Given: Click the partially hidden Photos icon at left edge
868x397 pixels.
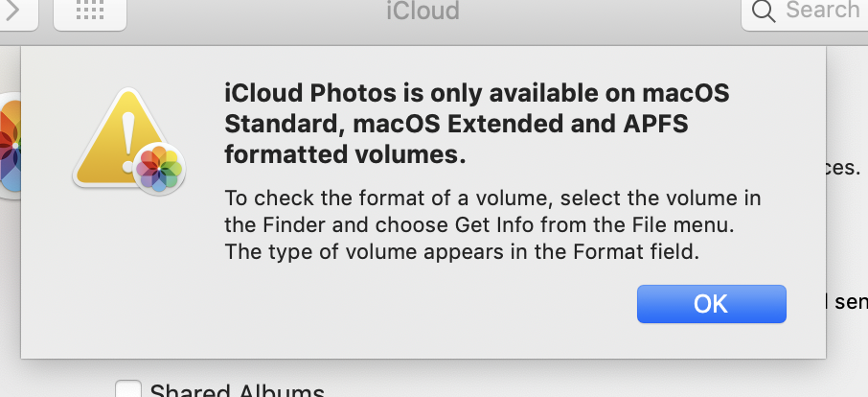Looking at the screenshot, I should 10,144.
